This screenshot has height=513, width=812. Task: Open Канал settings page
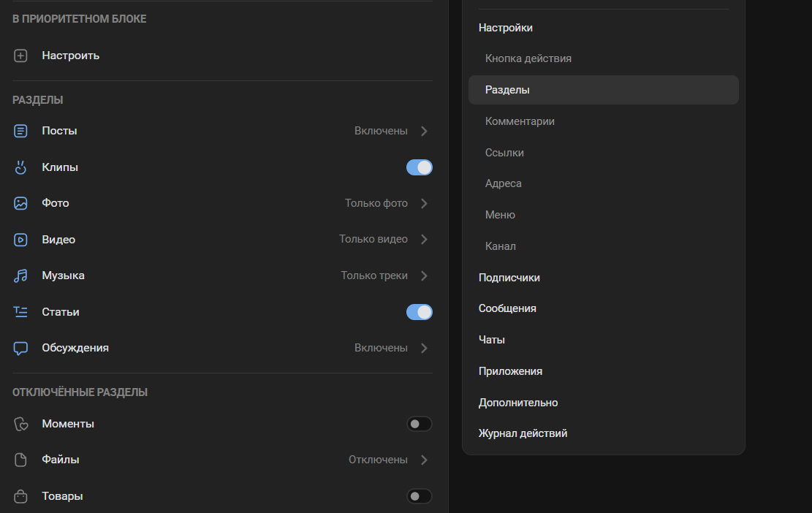500,246
